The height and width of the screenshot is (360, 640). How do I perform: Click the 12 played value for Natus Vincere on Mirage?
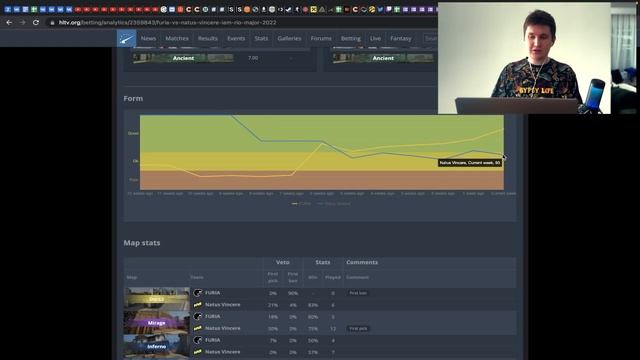point(333,329)
